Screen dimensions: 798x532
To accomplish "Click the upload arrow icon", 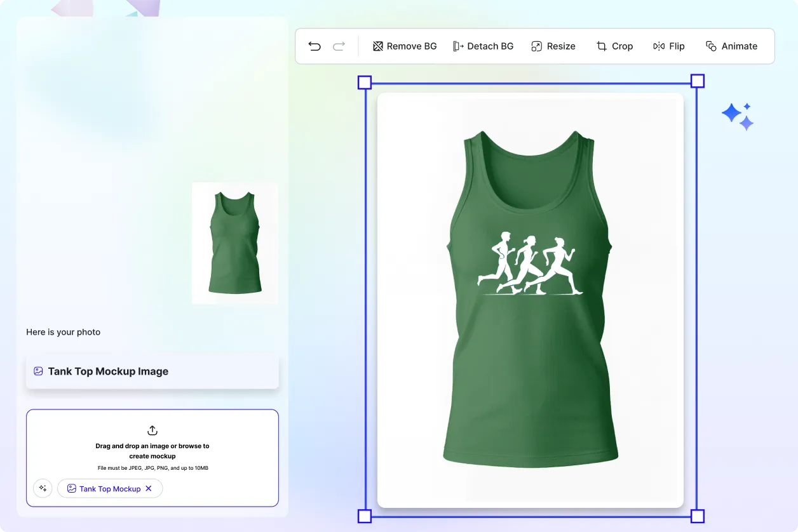I will point(152,430).
